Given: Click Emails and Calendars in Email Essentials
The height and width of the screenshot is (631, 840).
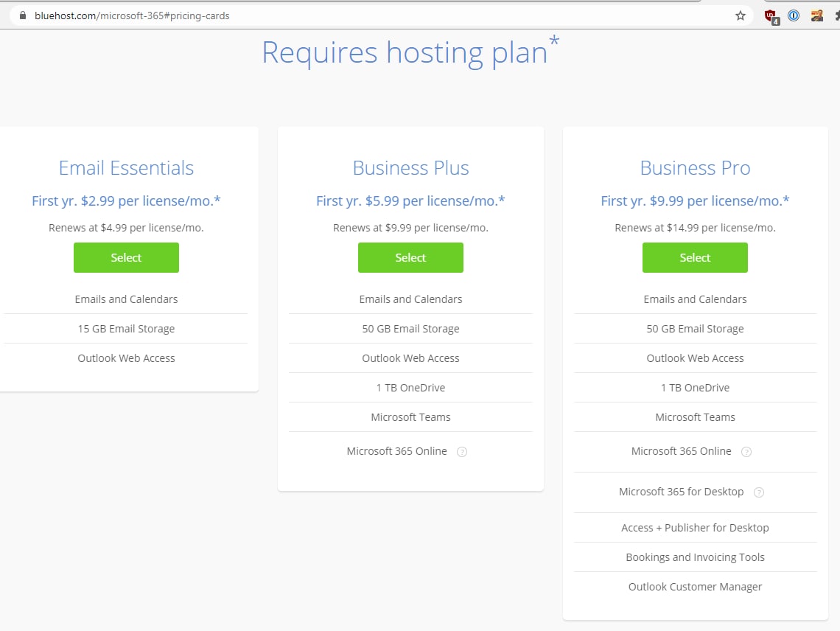Looking at the screenshot, I should [x=127, y=299].
